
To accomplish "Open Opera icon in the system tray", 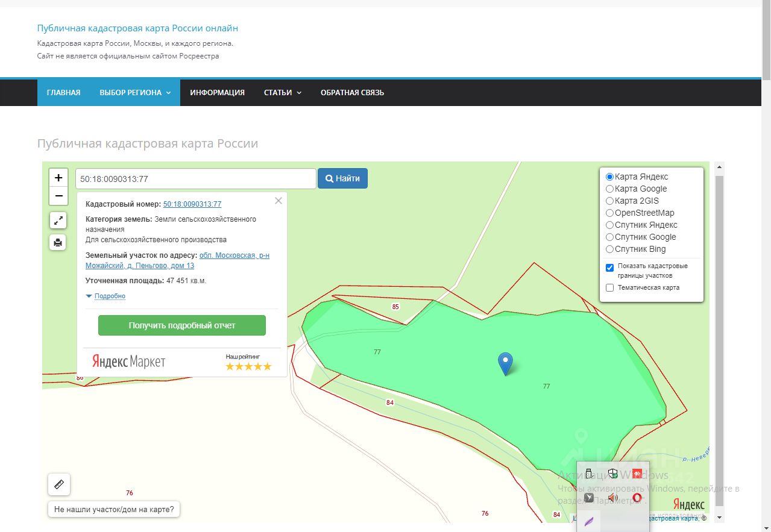I will coord(637,498).
